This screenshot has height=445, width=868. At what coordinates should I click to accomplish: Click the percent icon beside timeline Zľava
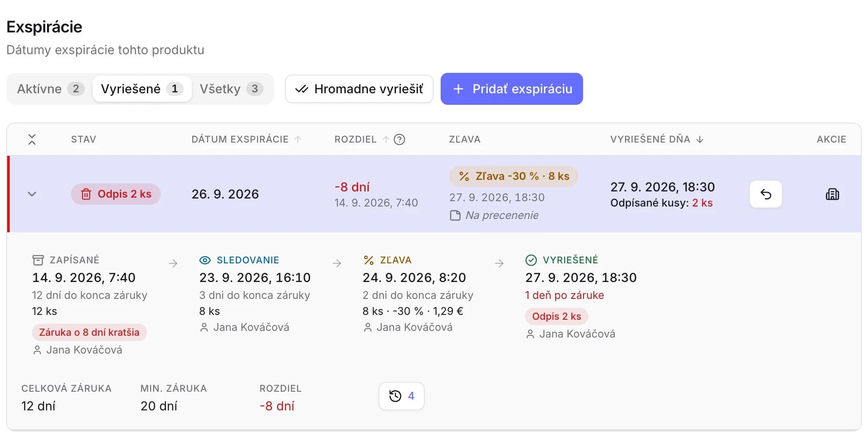tap(368, 260)
